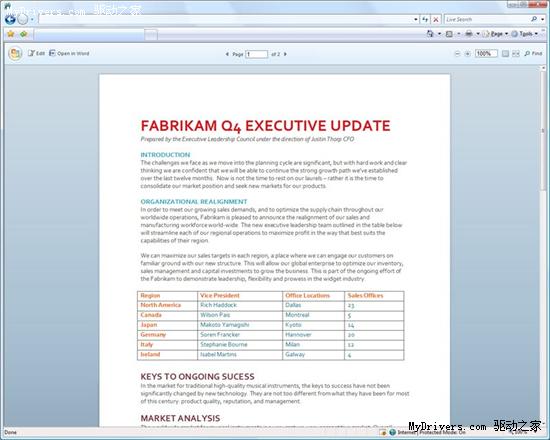Screen dimensions: 550x440
Task: Go to the previous page arrow
Action: 227,54
